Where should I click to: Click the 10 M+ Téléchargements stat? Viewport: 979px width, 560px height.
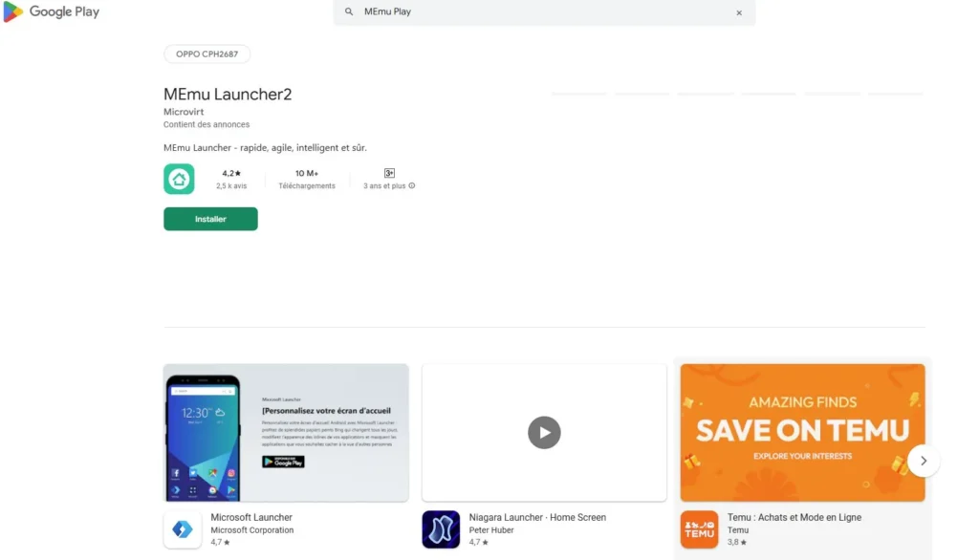tap(307, 179)
